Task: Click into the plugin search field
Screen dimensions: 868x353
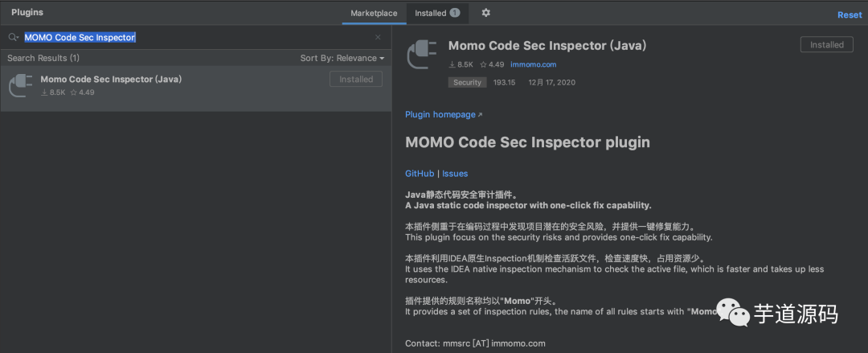Action: tap(194, 37)
